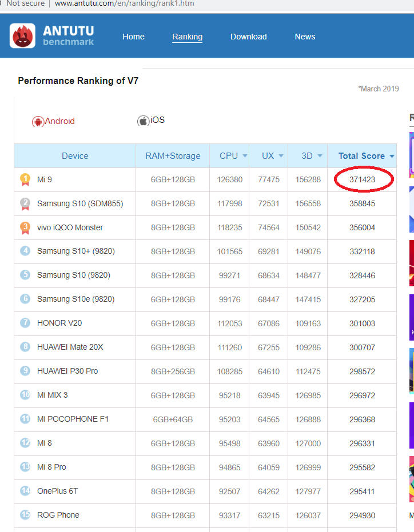The width and height of the screenshot is (414, 532).
Task: Click the silver rank 2 medal badge
Action: (x=25, y=203)
